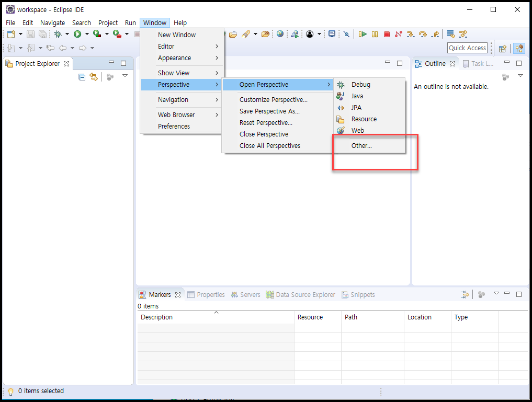This screenshot has height=402, width=532.
Task: Click the Drop to Frame icon
Action: coord(450,34)
